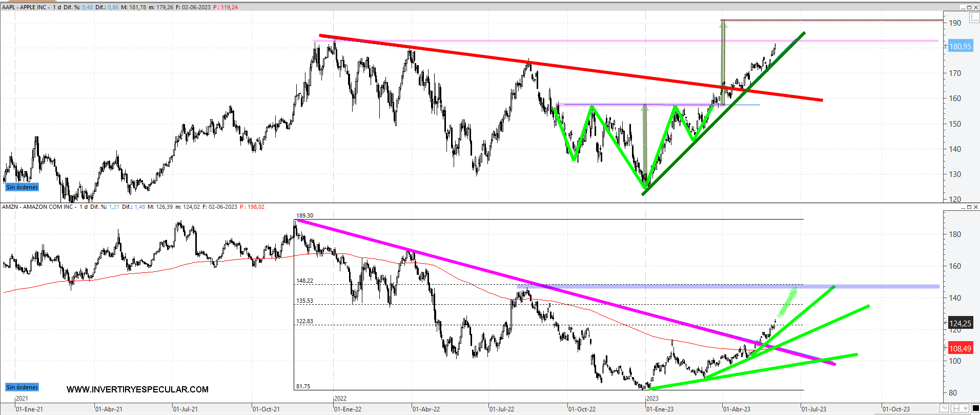Click the save diskette icon at bottom right
This screenshot has width=980, height=415.
coord(955,408)
